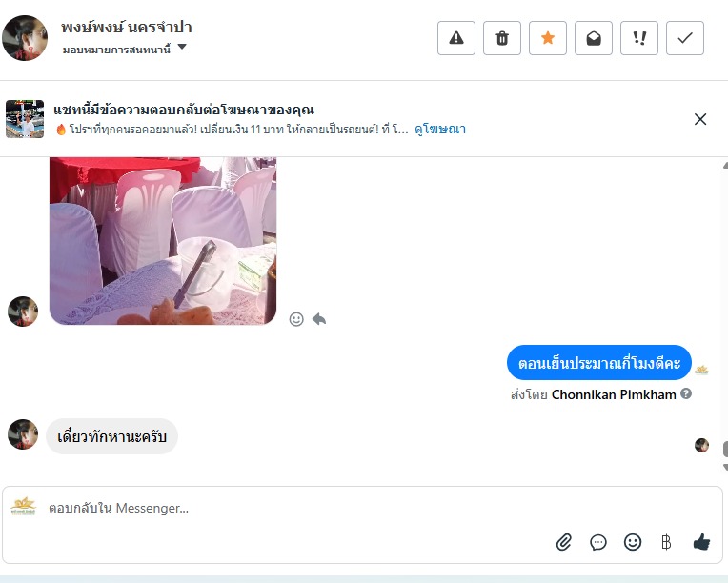Flag priority with the double exclamation icon

639,38
